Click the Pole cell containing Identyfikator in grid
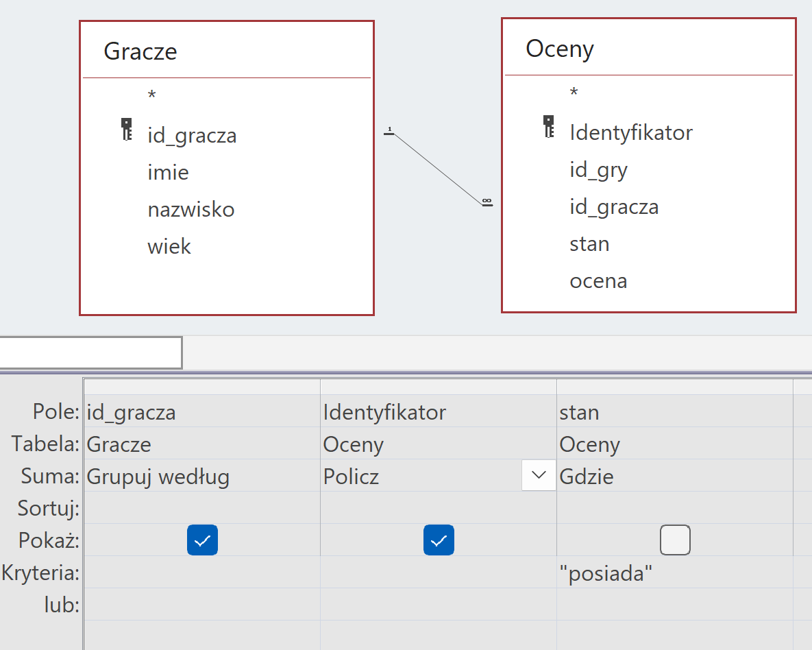 click(439, 412)
